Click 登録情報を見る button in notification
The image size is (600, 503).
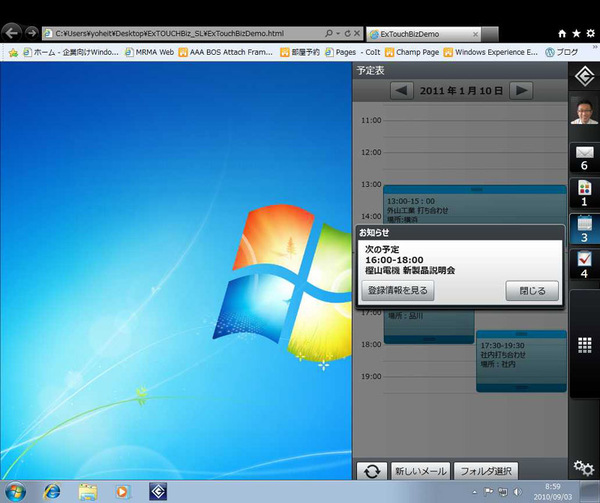398,291
